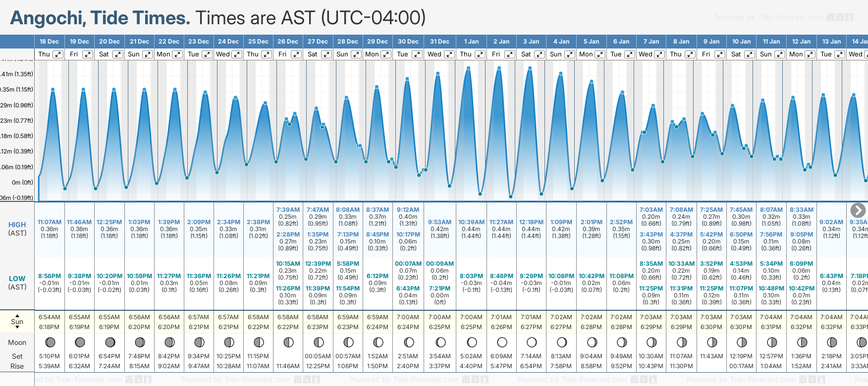Click the moon phase icon under 1 Jan
This screenshot has height=386, width=868.
coord(472,342)
